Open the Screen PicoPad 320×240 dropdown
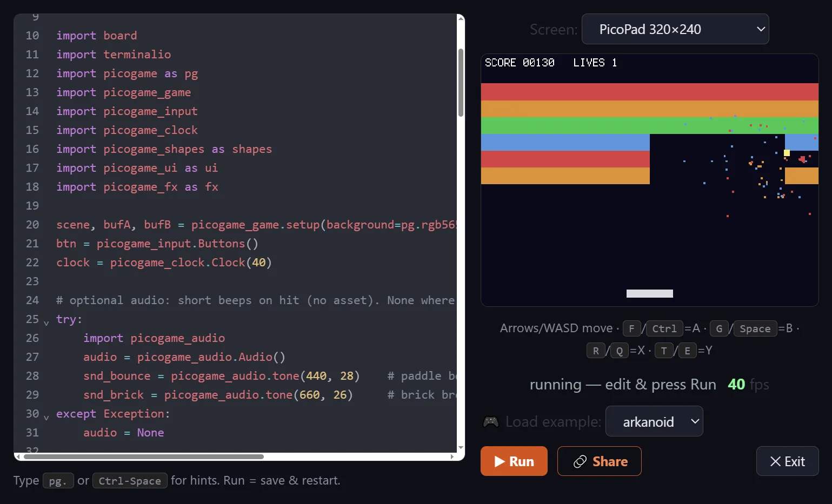 [675, 29]
